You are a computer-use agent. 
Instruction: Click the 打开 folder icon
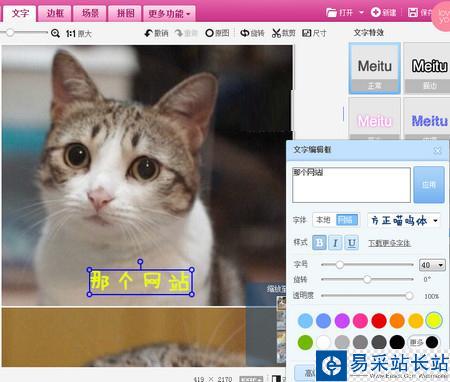(x=331, y=13)
